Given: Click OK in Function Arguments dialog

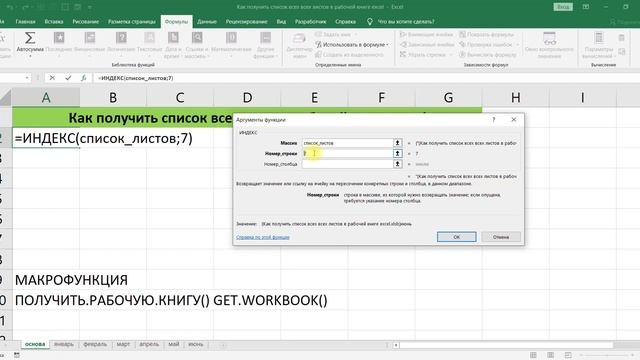Looking at the screenshot, I should (x=456, y=237).
